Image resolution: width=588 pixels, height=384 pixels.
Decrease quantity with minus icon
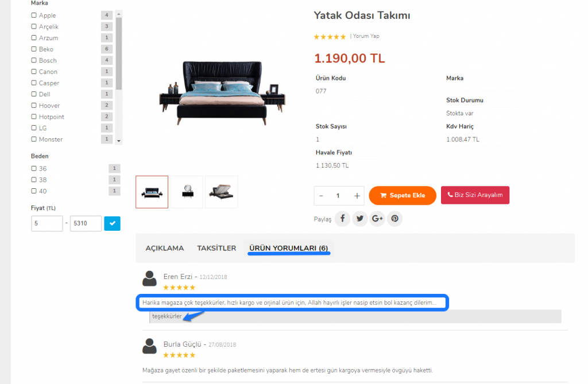click(321, 196)
